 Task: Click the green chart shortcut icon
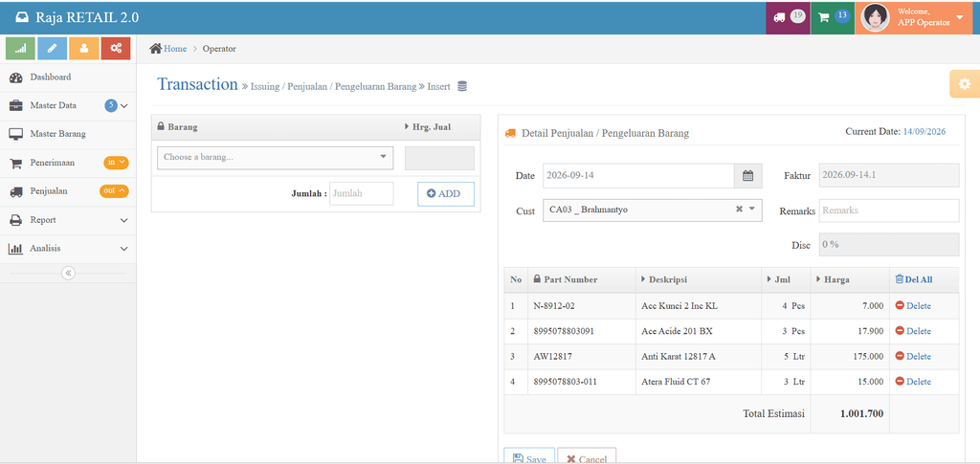20,48
